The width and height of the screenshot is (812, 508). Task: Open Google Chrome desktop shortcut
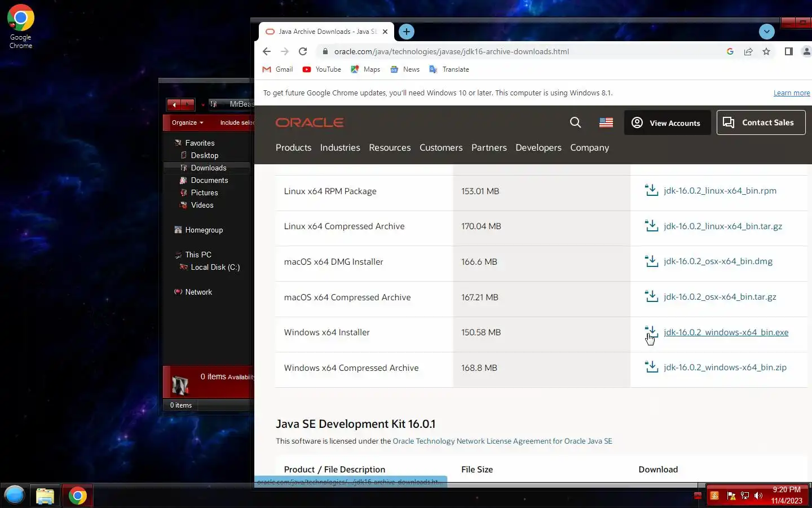pyautogui.click(x=20, y=27)
